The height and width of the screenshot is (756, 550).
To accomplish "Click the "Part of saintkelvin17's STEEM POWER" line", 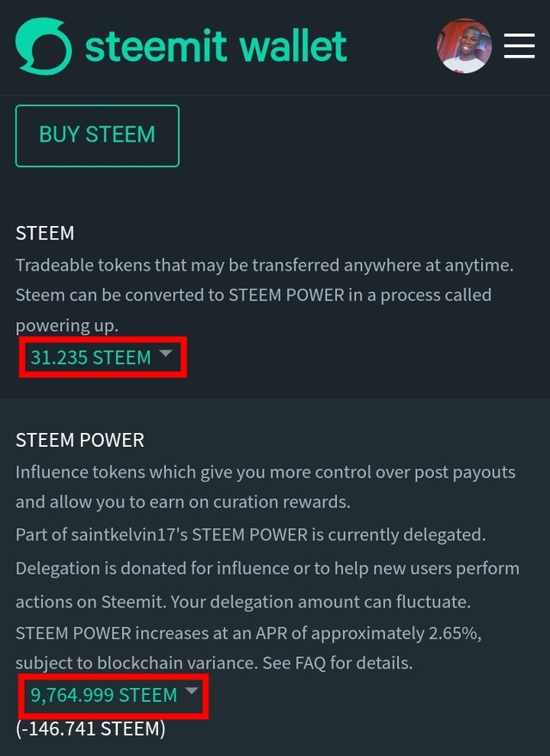I will (x=250, y=534).
